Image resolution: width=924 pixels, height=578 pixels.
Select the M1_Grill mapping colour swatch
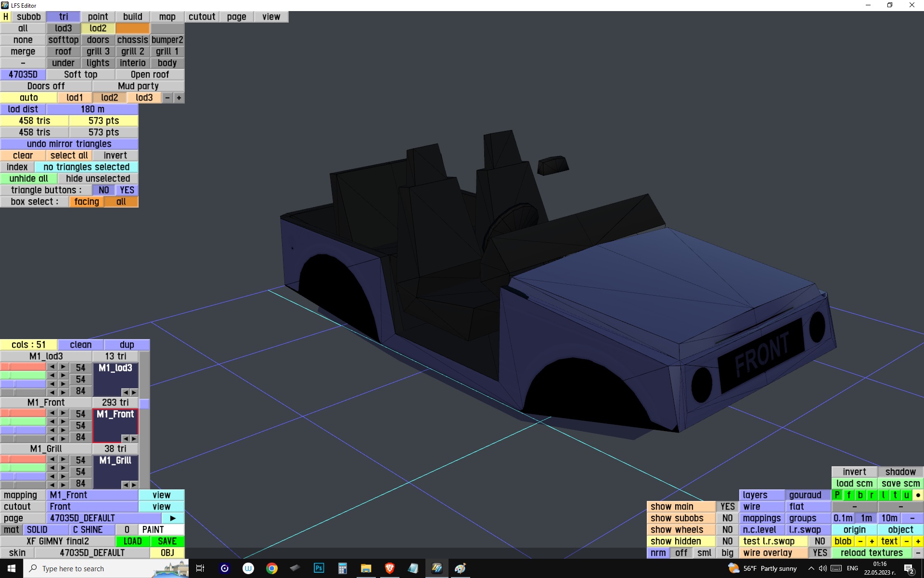point(115,472)
